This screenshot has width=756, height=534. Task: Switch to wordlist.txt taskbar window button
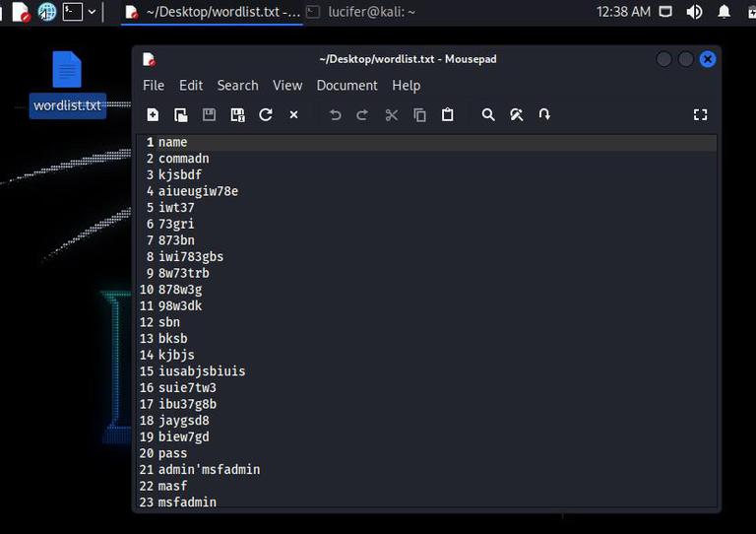click(213, 12)
